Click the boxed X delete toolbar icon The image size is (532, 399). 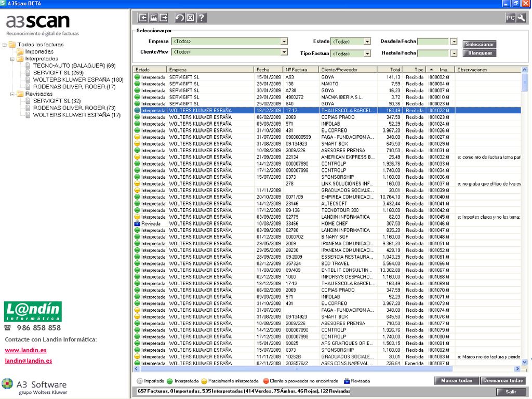pos(190,18)
